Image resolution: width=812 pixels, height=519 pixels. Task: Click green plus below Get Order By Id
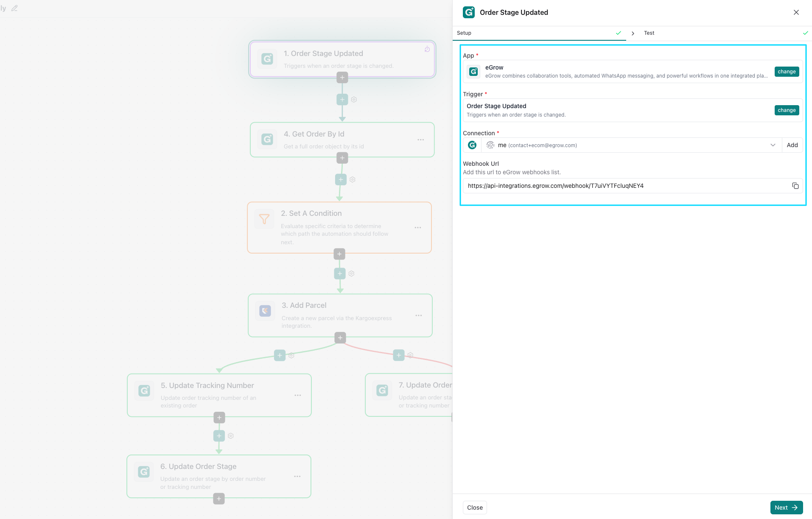pos(341,179)
